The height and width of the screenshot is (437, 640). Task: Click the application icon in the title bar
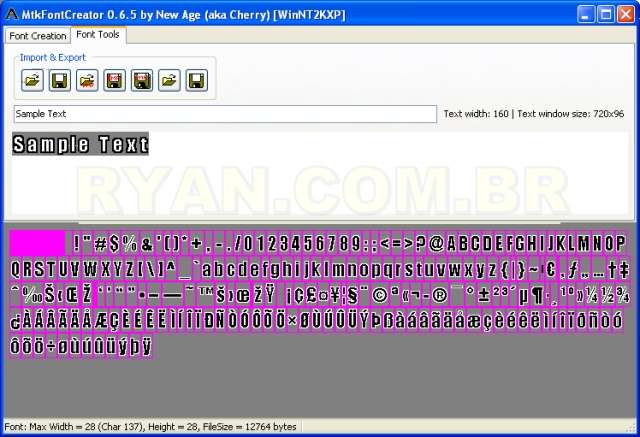tap(12, 13)
